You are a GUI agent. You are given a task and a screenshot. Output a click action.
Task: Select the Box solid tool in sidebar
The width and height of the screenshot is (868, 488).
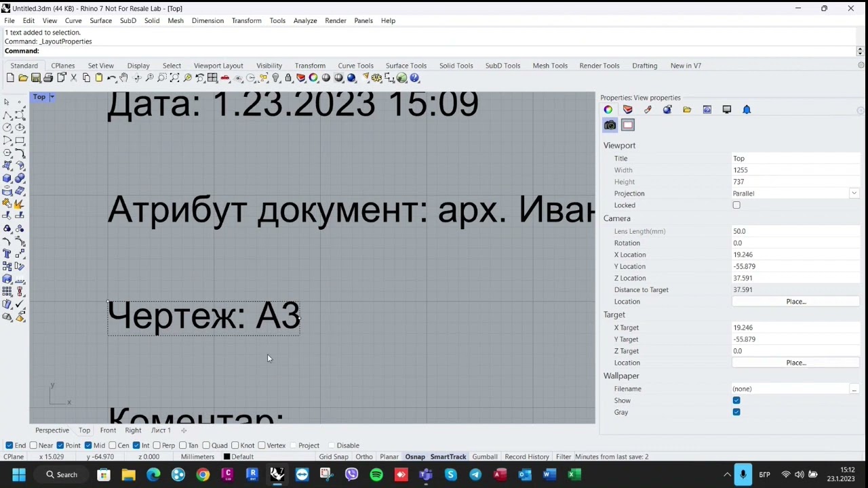point(7,178)
